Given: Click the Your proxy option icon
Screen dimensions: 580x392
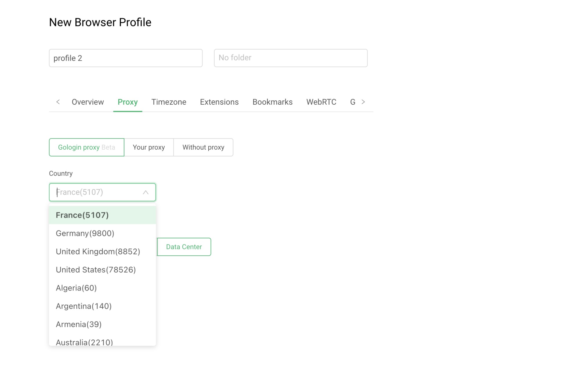Looking at the screenshot, I should click(149, 147).
